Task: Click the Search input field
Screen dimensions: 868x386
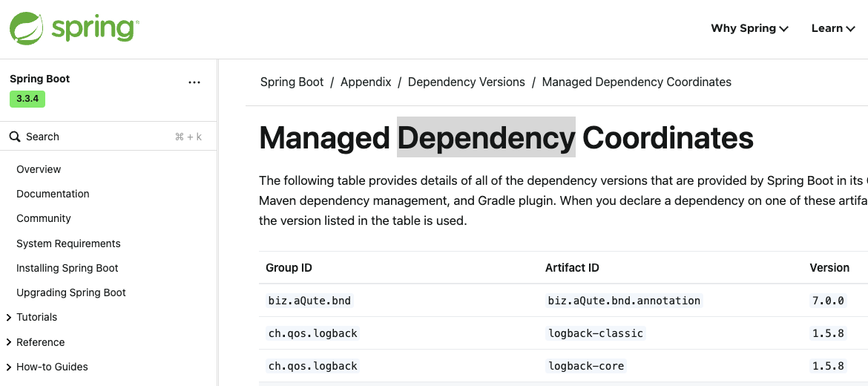Action: 108,137
